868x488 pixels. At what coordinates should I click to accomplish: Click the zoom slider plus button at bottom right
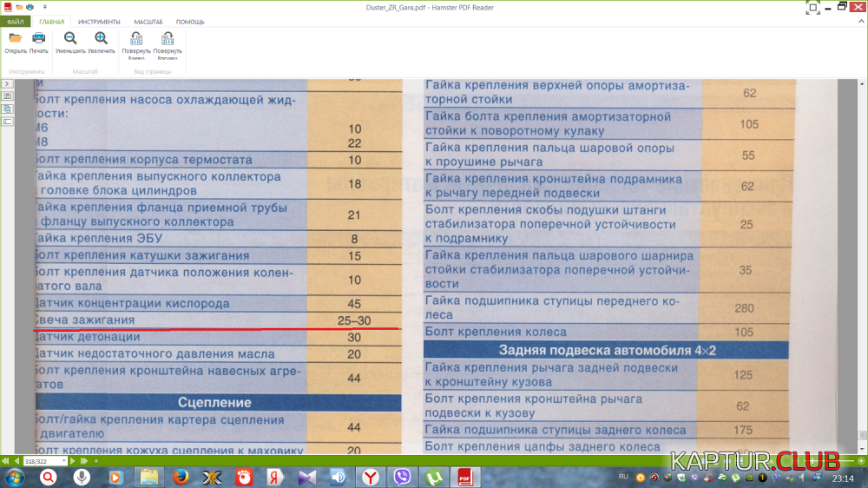point(860,460)
